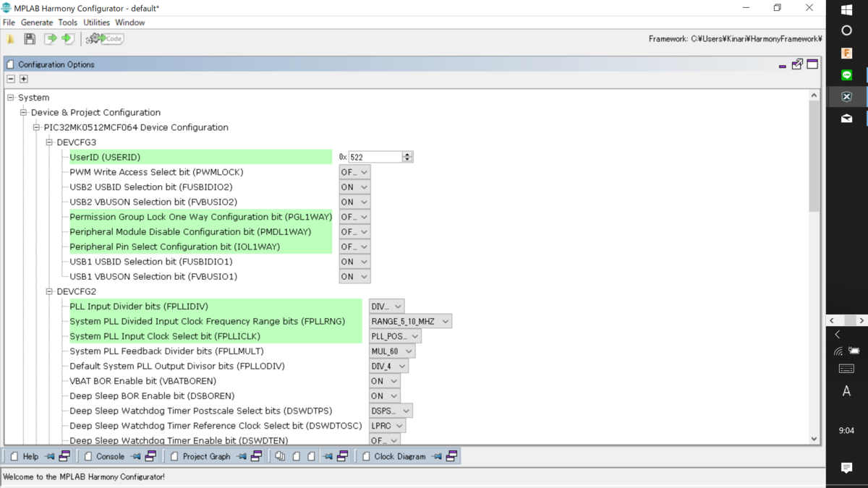Pin the Console panel
Screen dimensions: 868x488
[135, 456]
